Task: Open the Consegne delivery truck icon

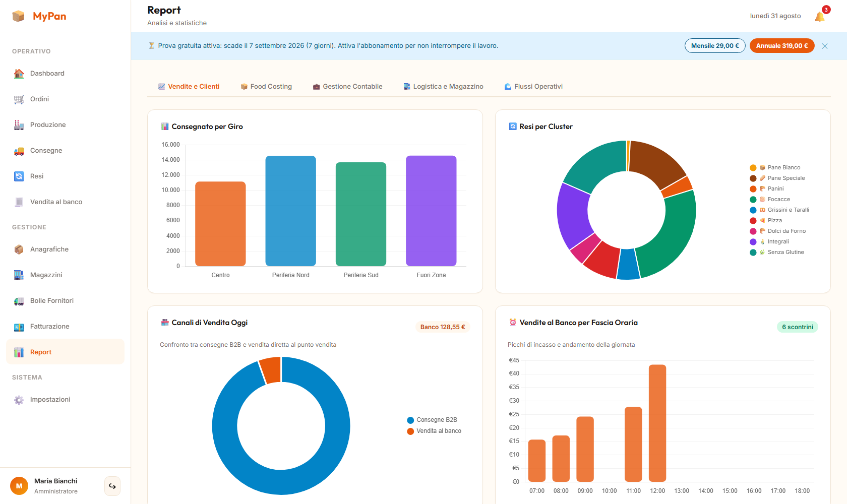Action: pos(19,151)
